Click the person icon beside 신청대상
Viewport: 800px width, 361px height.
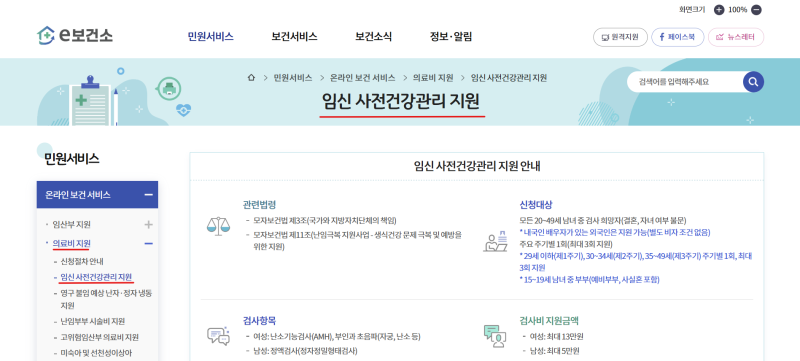pos(495,241)
